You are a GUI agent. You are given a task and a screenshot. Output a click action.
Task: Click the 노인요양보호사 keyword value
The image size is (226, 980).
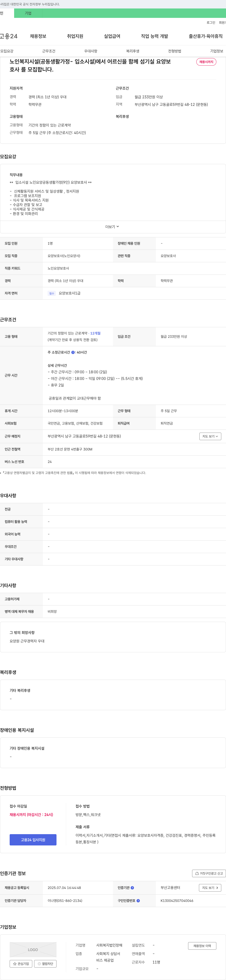point(58,268)
